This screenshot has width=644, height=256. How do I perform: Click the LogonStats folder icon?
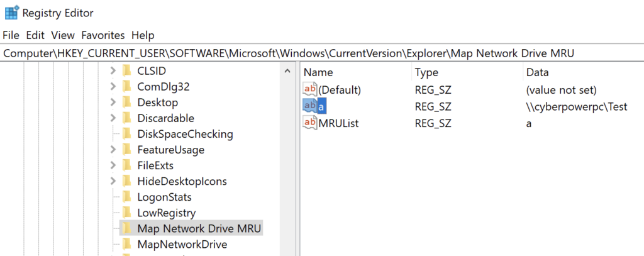[x=126, y=197]
